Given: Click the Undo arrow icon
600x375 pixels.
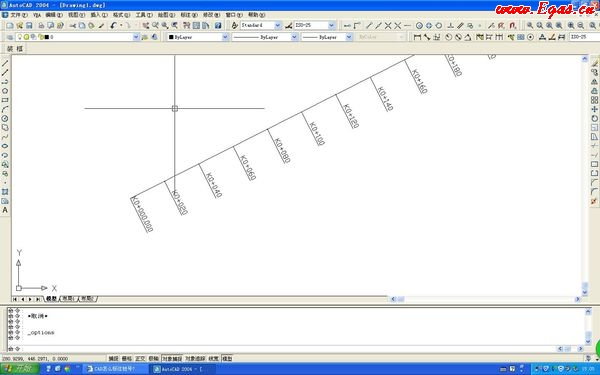Looking at the screenshot, I should (113, 26).
